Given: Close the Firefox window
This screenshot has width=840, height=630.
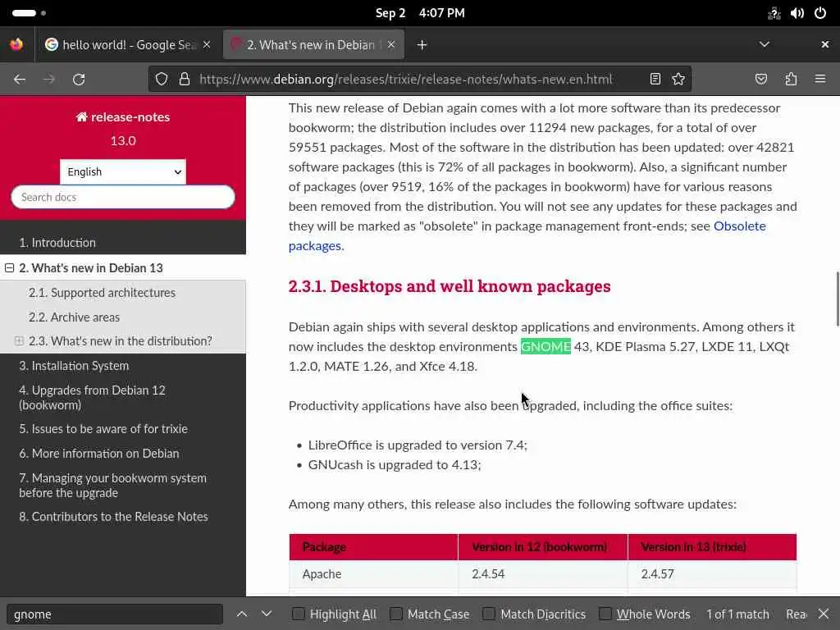Looking at the screenshot, I should click(x=825, y=44).
